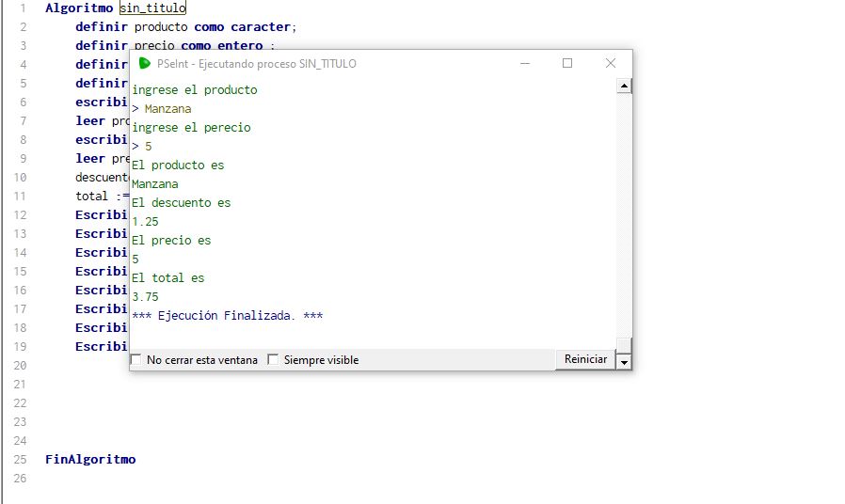Click the '3.75' total value in output
The height and width of the screenshot is (504, 845).
point(146,297)
